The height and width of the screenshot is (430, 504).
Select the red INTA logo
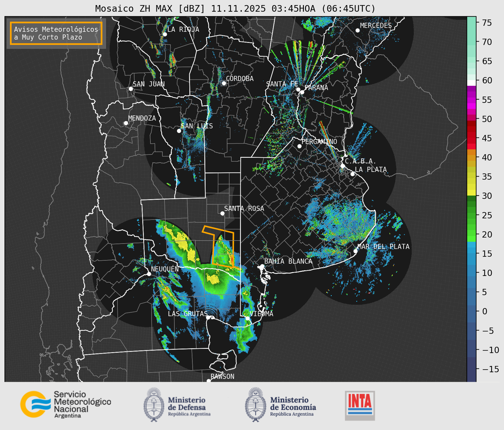(x=360, y=405)
